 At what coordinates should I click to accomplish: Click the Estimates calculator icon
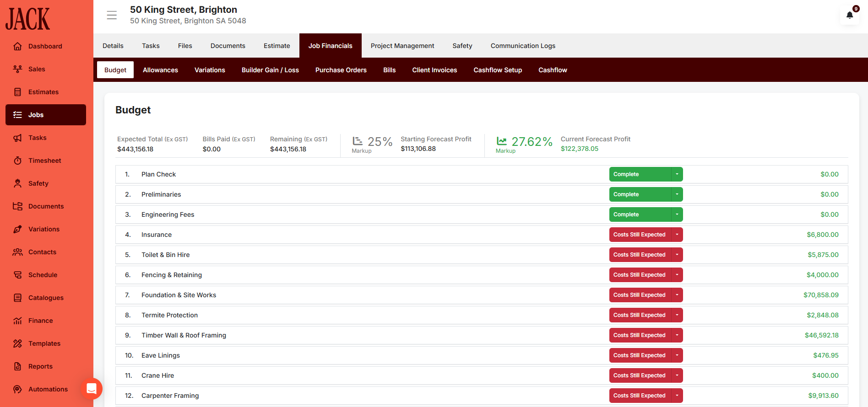pyautogui.click(x=17, y=92)
